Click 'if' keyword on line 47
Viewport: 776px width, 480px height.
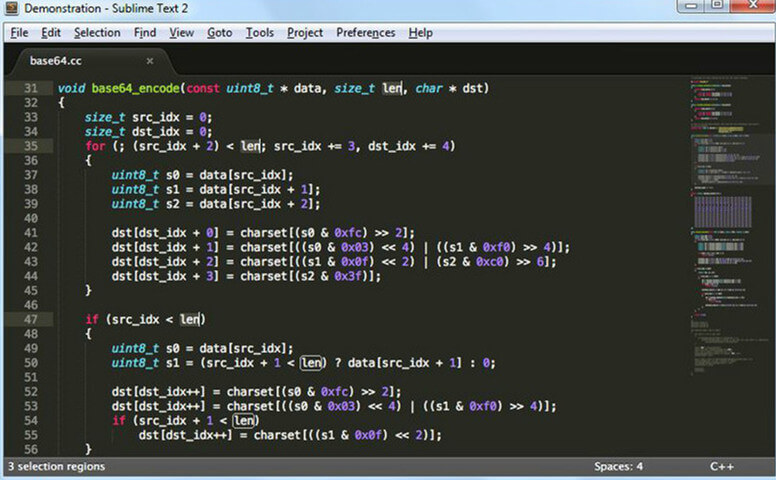[x=92, y=319]
